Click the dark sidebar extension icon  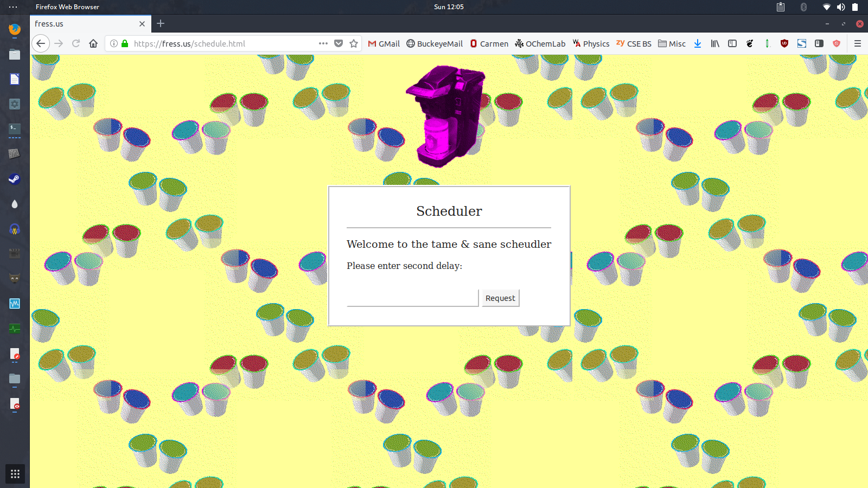tap(819, 43)
